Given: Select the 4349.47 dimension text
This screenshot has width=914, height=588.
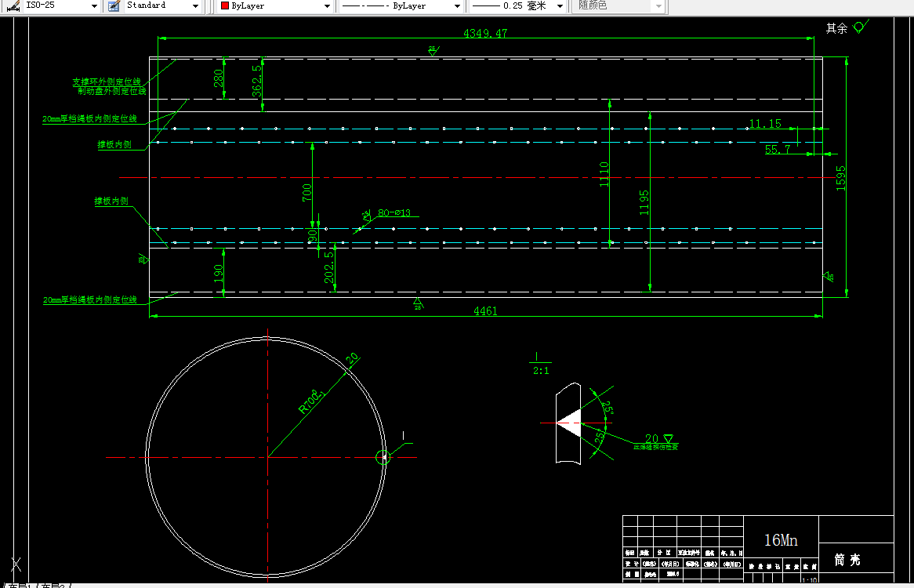Looking at the screenshot, I should (x=485, y=33).
